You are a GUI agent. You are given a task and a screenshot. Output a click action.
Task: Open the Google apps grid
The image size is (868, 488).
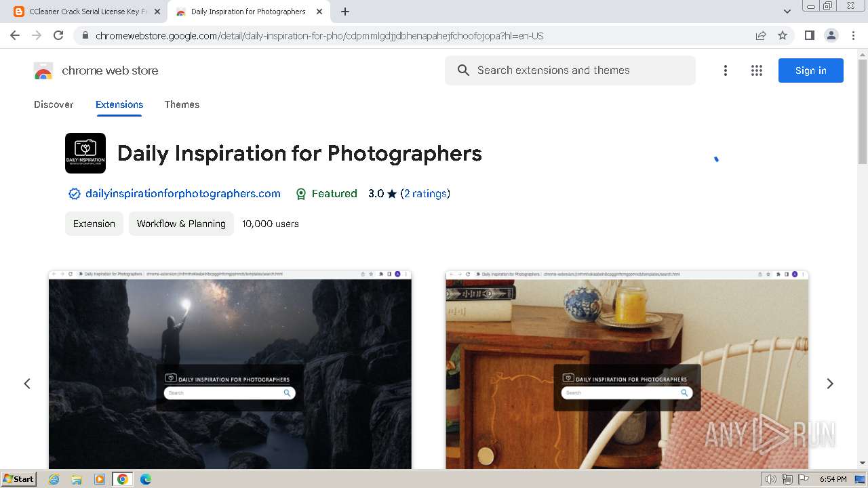point(757,70)
